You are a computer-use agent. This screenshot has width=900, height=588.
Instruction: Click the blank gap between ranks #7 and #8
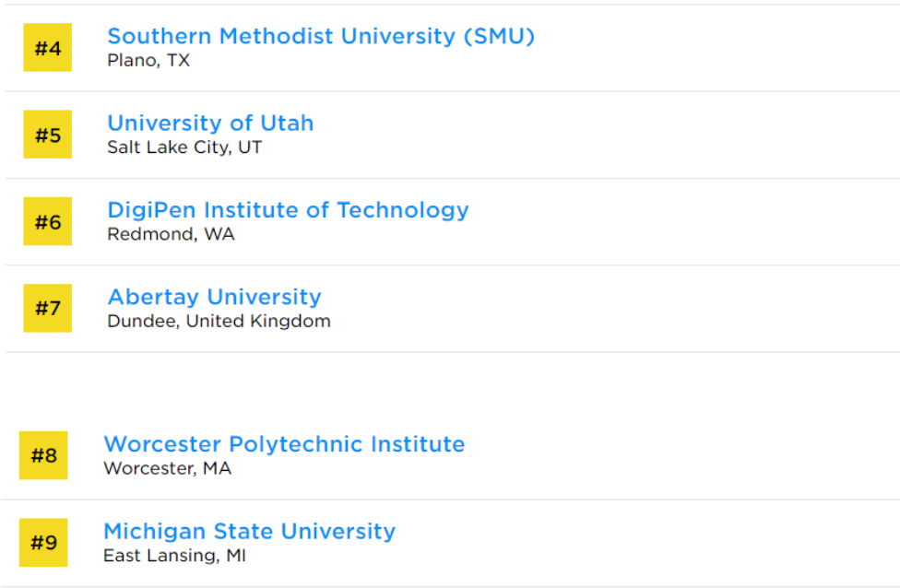coord(450,382)
